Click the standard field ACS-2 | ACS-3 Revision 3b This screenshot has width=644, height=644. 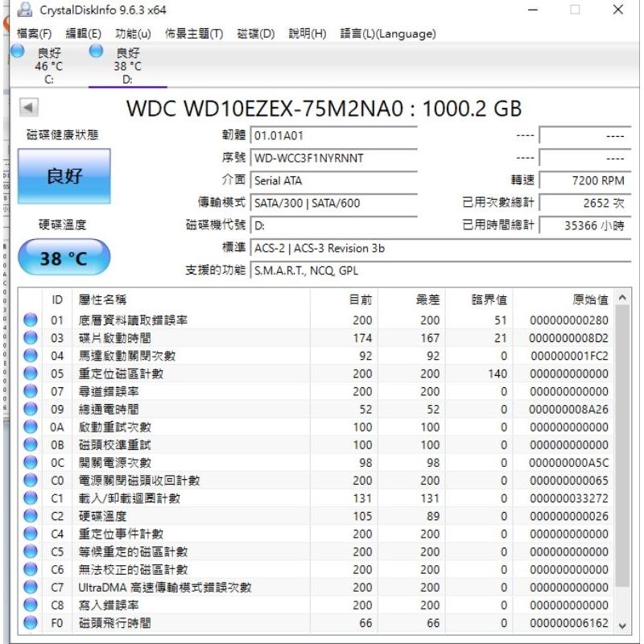point(440,248)
